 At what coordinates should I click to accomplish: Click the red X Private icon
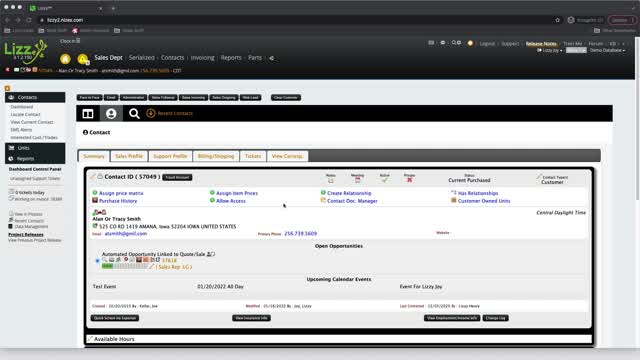pos(409,180)
